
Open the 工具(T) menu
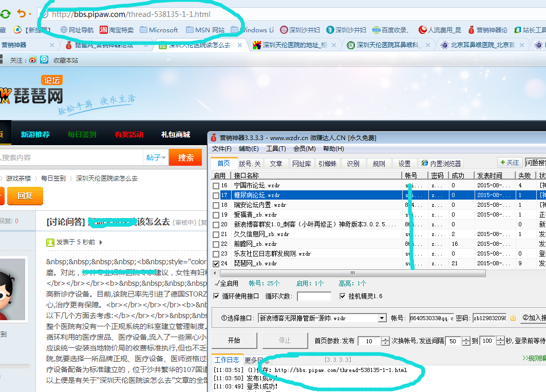[276, 149]
